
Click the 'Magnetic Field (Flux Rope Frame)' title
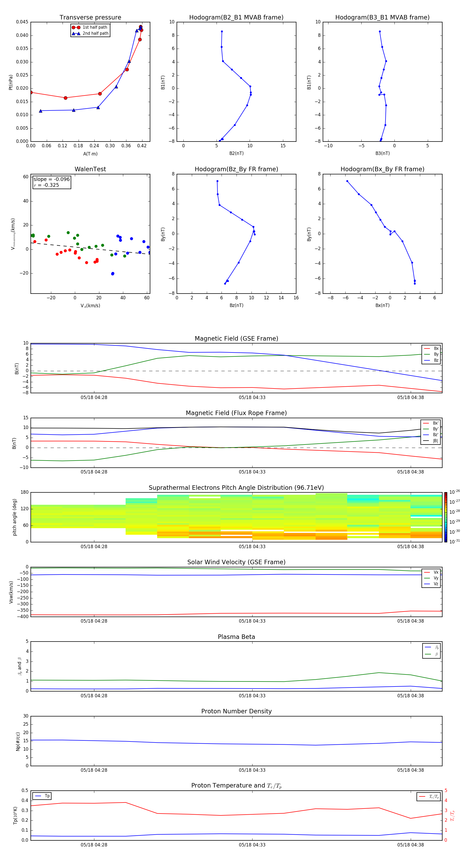pyautogui.click(x=236, y=413)
